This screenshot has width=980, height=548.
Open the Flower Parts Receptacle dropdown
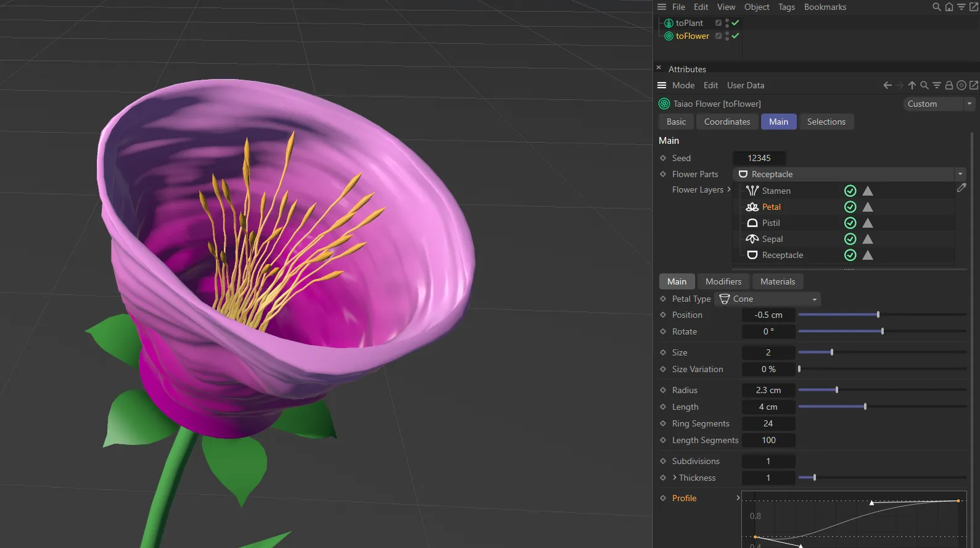pos(849,174)
